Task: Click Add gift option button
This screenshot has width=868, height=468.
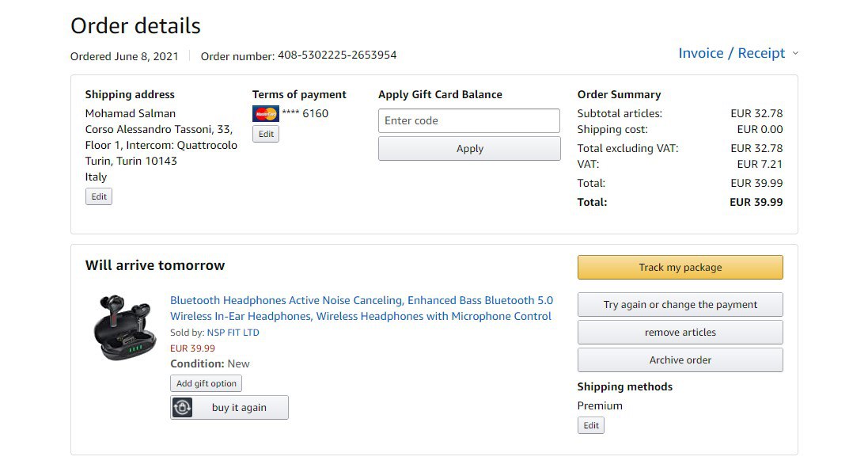Action: [x=206, y=383]
